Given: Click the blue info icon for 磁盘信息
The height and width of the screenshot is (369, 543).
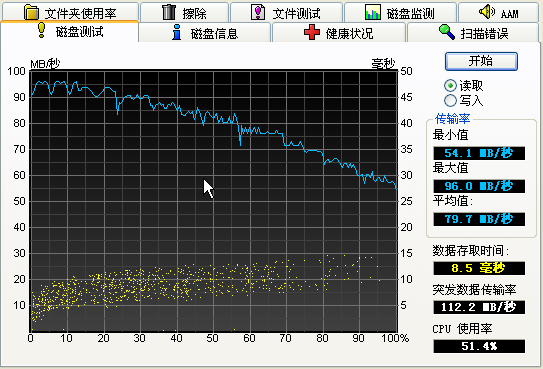Looking at the screenshot, I should (x=177, y=32).
